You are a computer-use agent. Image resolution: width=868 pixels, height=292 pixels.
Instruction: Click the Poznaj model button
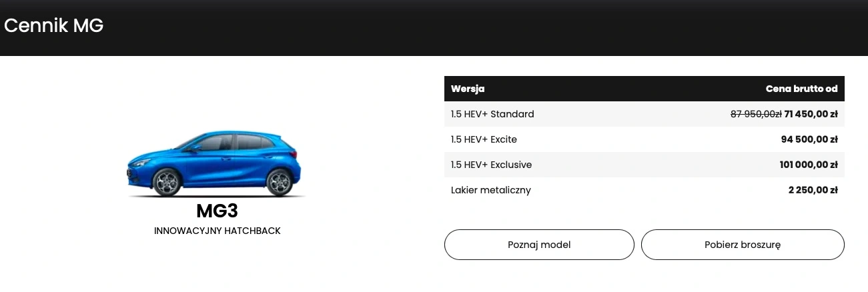pos(539,245)
